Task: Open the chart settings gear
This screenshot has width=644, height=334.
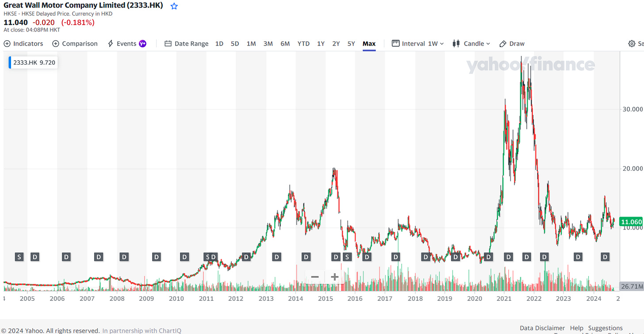Action: click(632, 43)
